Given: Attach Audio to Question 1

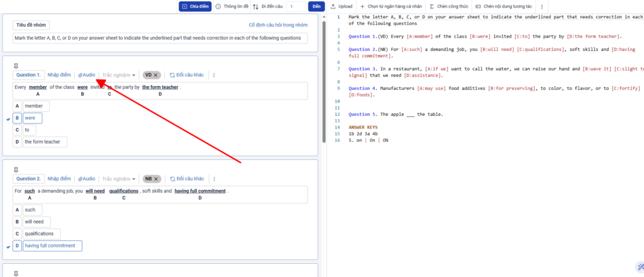Looking at the screenshot, I should point(87,75).
